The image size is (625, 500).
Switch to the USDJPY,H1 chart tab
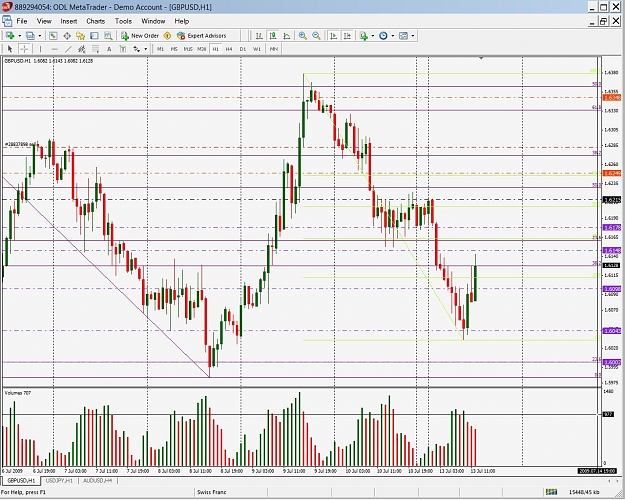59,480
